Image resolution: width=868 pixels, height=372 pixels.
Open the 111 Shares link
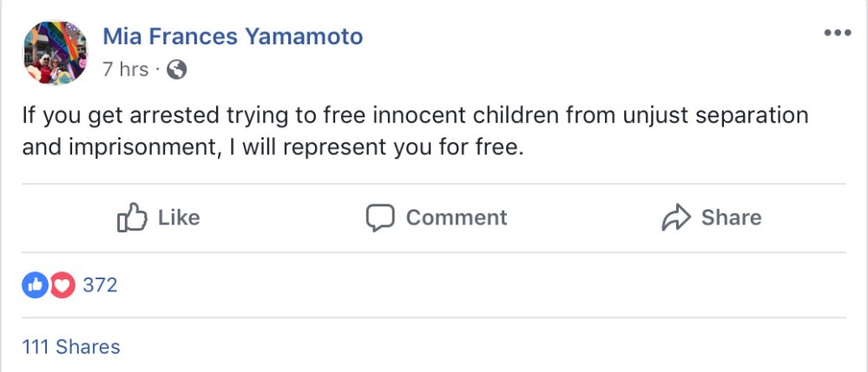[x=71, y=347]
